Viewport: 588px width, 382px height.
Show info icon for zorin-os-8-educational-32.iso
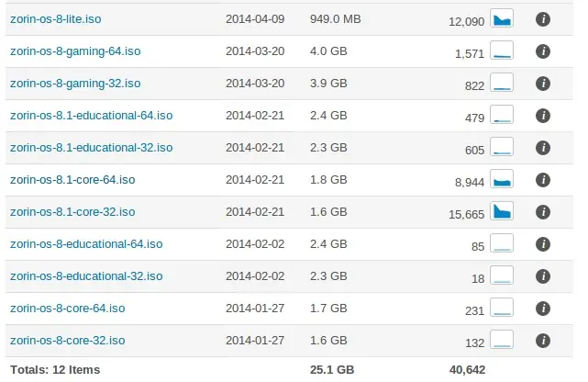(x=542, y=276)
